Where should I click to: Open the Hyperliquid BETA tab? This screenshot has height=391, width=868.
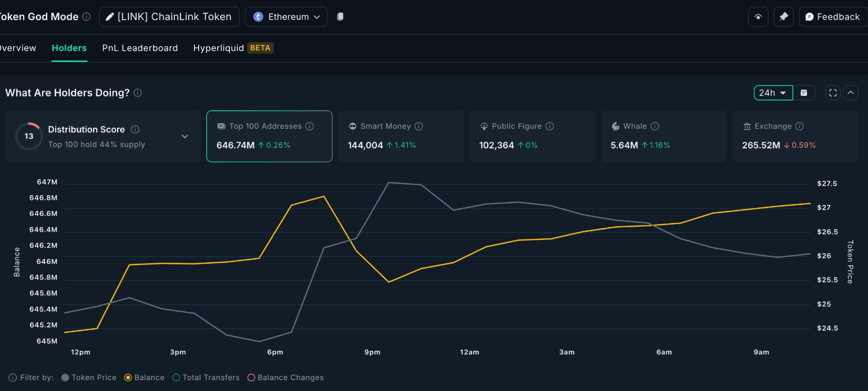tap(233, 48)
